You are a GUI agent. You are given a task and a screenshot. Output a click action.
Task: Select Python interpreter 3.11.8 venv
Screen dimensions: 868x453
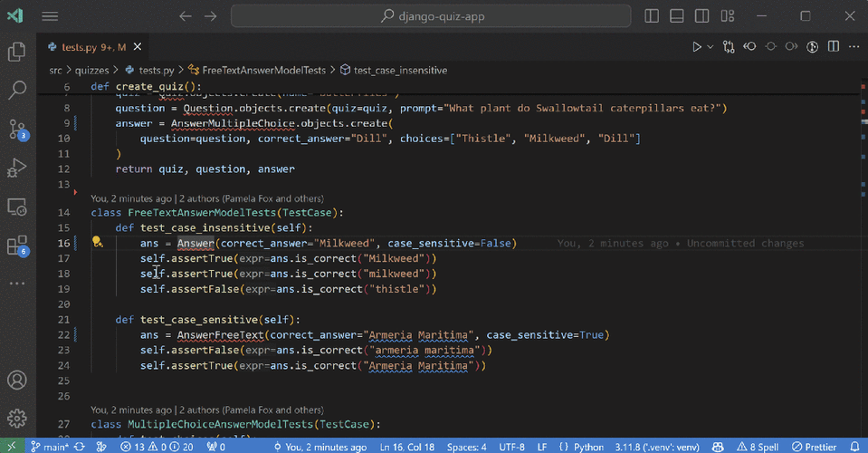click(x=656, y=447)
